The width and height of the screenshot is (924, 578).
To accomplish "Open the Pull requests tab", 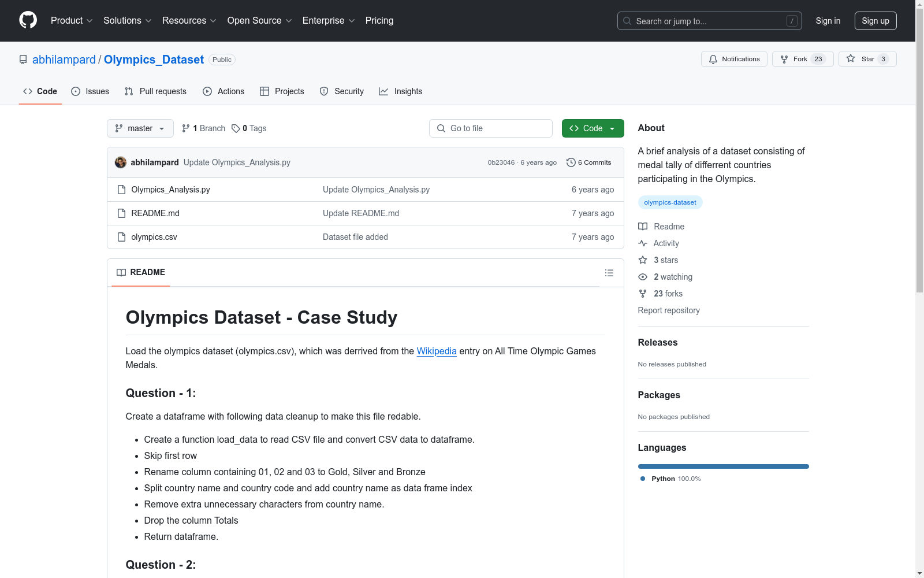I will pos(155,91).
